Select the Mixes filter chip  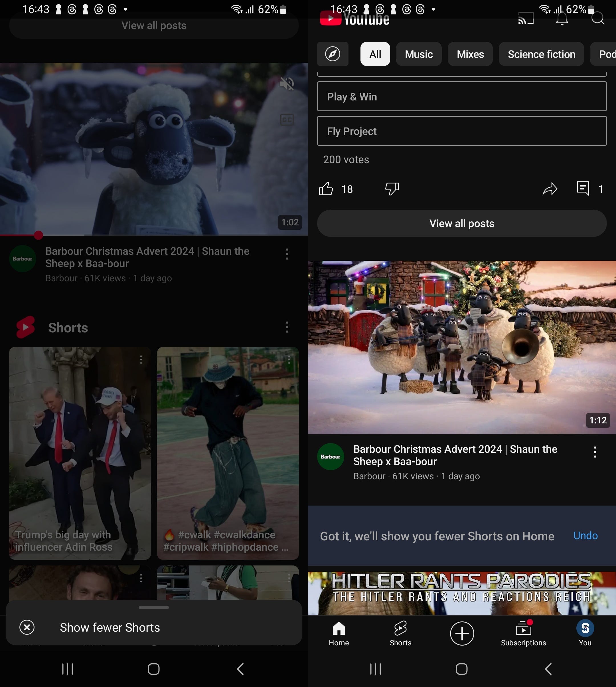[470, 54]
